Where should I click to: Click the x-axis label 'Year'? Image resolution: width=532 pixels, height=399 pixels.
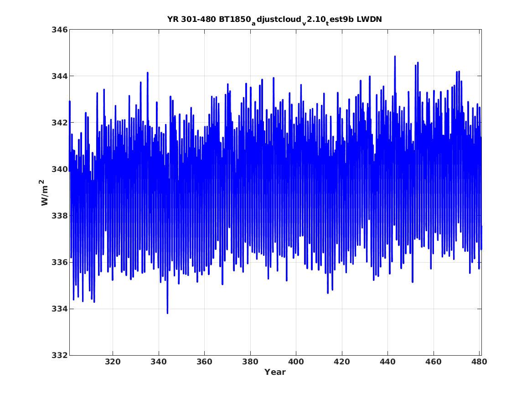click(275, 372)
